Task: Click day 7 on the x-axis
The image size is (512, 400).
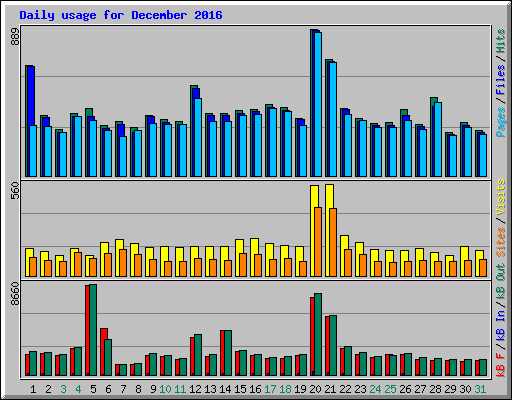Action: [123, 389]
